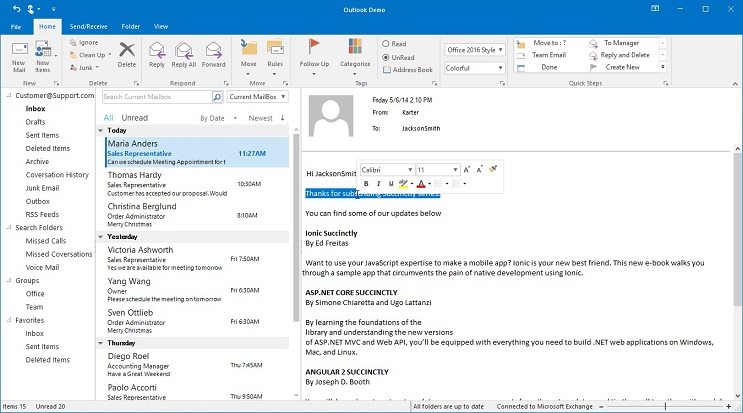Viewport: 743px width, 413px height.
Task: Click zoom out minus button
Action: (x=601, y=406)
